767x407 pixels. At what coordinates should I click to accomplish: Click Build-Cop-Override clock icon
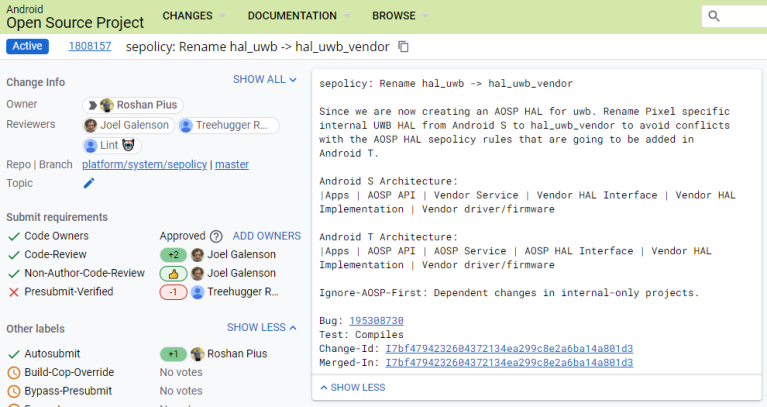pos(14,372)
